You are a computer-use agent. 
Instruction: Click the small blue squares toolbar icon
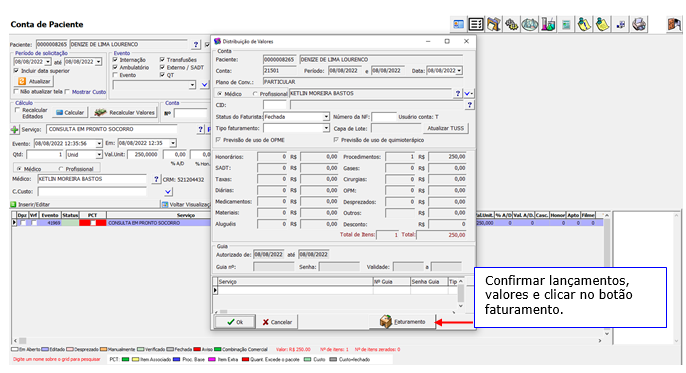(x=621, y=24)
